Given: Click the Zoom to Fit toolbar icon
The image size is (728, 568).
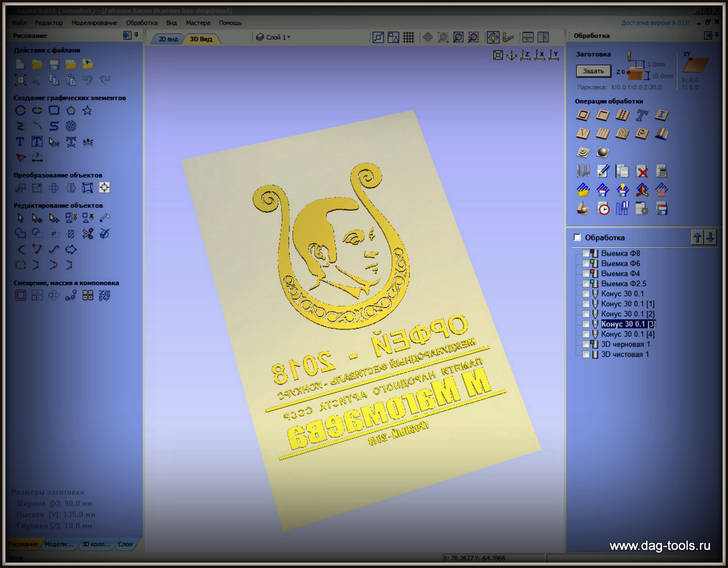Looking at the screenshot, I should click(458, 38).
